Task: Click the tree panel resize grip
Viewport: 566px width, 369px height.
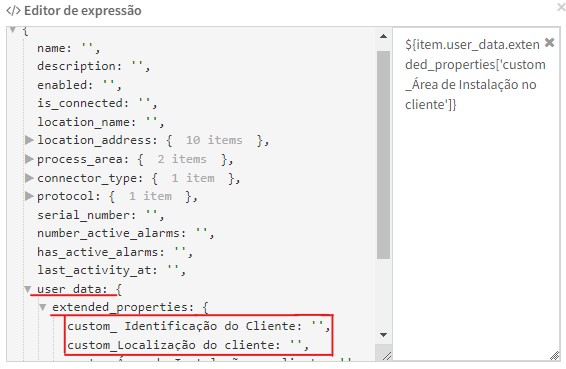Action: 386,356
